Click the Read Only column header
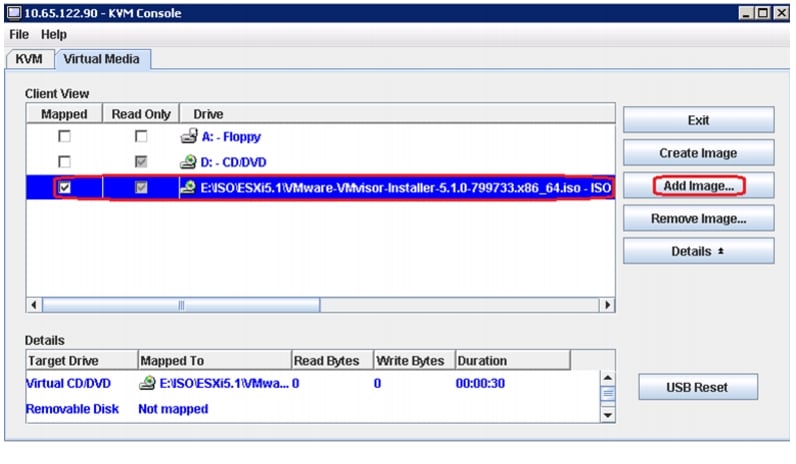This screenshot has width=796, height=464. click(x=141, y=114)
